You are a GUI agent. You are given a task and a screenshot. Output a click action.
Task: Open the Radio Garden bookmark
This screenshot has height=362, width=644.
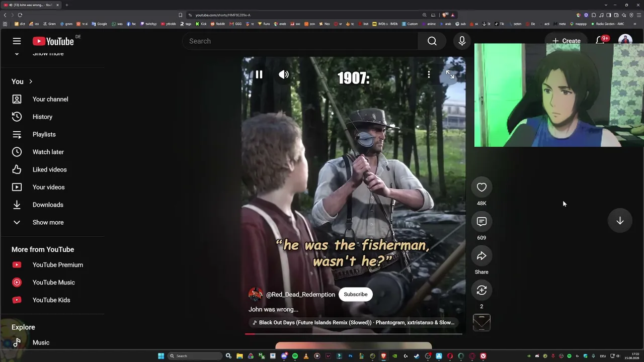click(608, 24)
